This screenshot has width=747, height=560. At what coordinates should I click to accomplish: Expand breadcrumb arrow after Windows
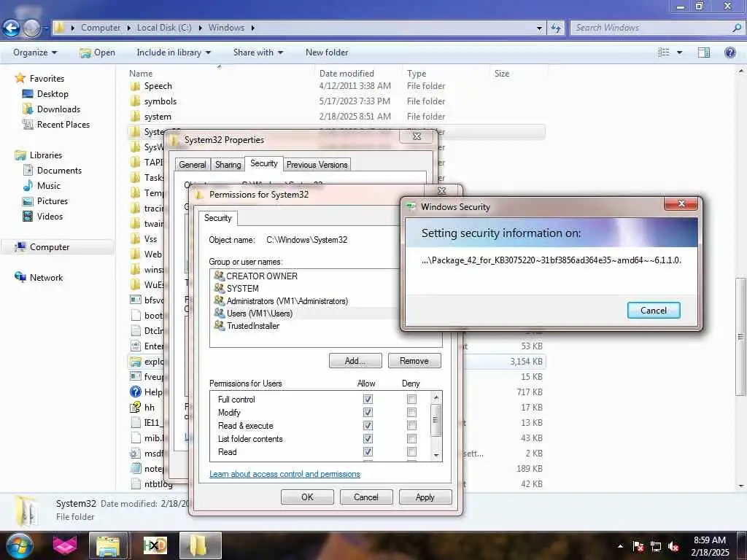pos(253,28)
